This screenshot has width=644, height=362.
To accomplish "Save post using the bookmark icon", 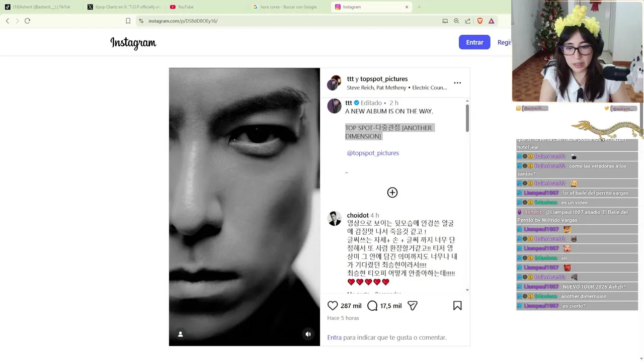I will click(457, 306).
